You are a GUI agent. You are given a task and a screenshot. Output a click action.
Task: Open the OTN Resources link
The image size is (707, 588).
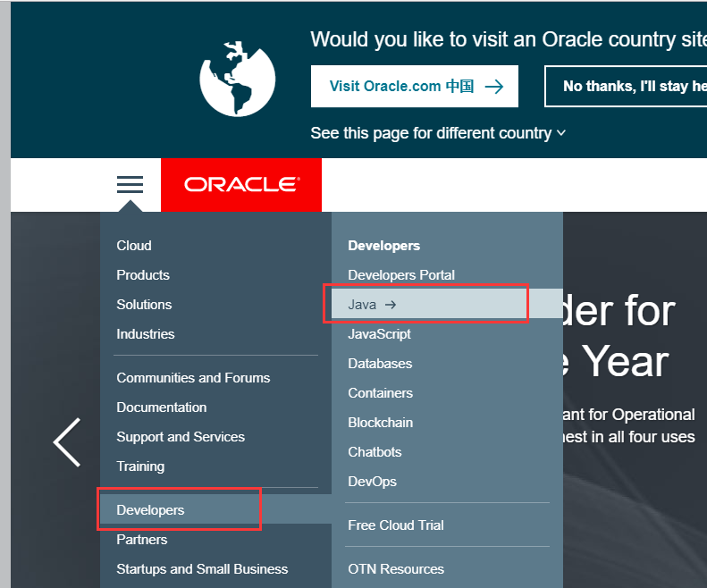pos(396,569)
